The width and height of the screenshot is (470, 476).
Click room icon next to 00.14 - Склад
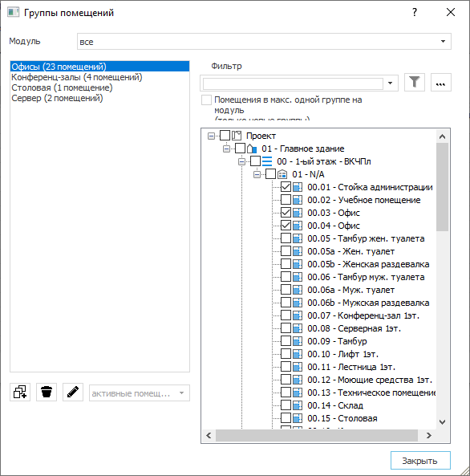pyautogui.click(x=298, y=405)
